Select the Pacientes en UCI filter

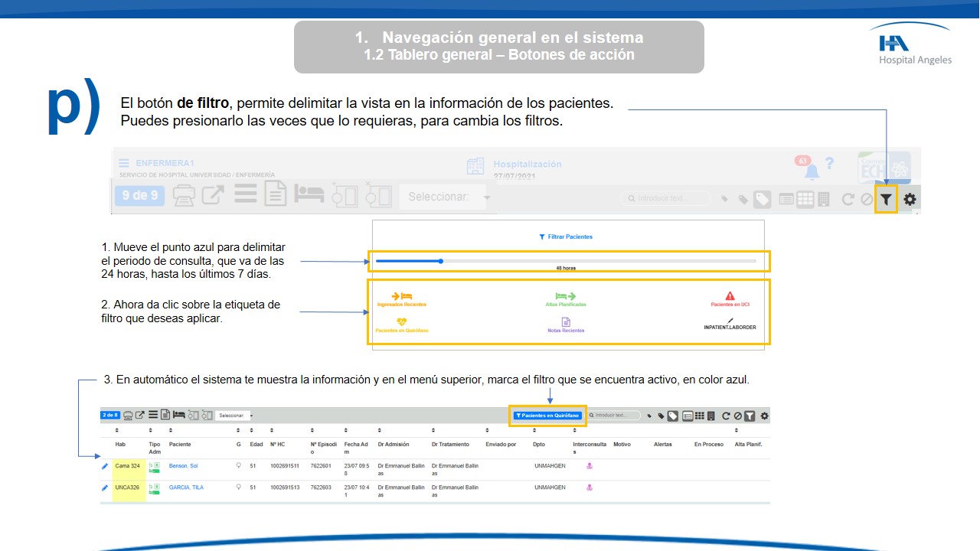[x=730, y=299]
